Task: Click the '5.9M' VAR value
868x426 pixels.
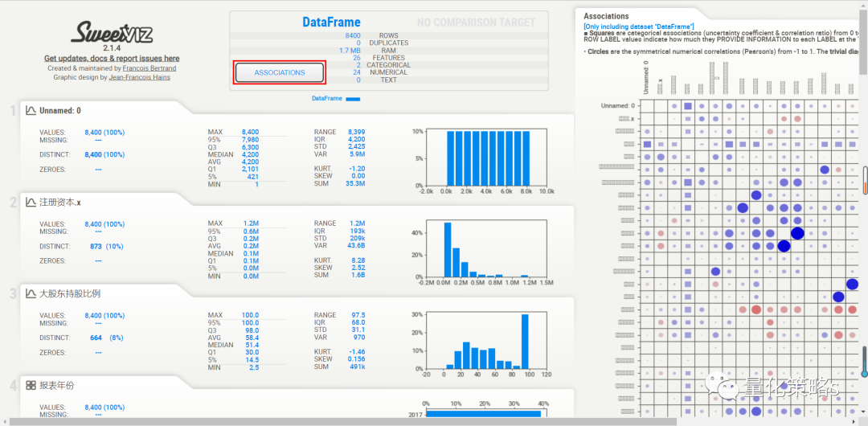Action: click(x=355, y=154)
